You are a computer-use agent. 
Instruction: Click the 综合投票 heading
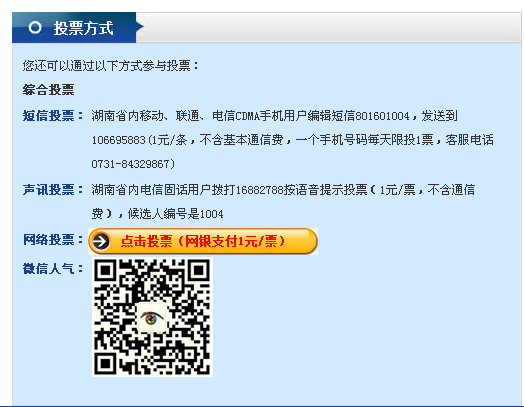(48, 90)
